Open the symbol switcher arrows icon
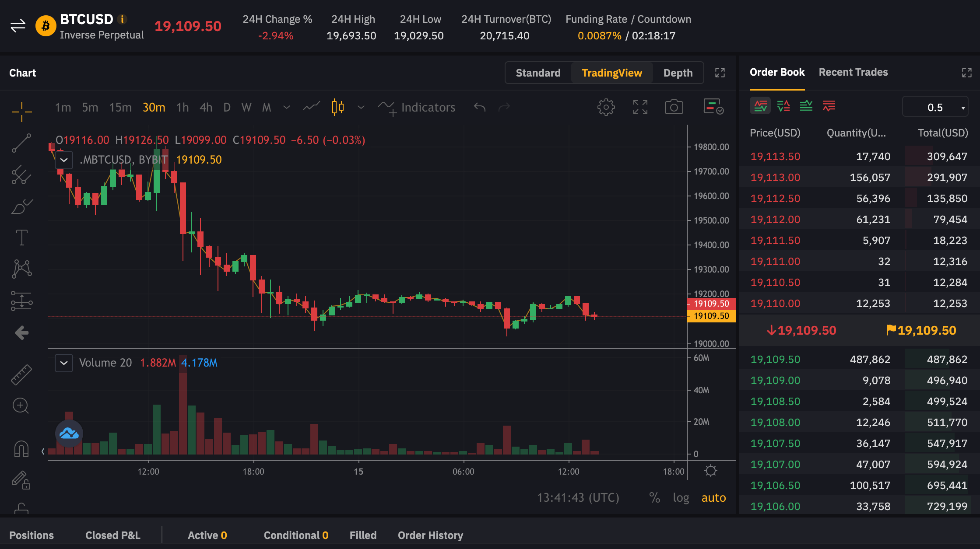This screenshot has height=549, width=980. click(x=18, y=26)
